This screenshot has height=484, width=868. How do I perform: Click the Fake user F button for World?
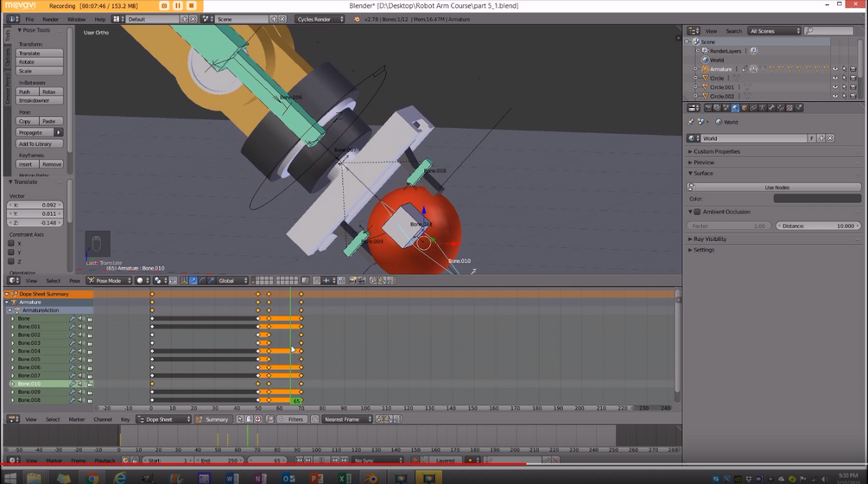812,138
